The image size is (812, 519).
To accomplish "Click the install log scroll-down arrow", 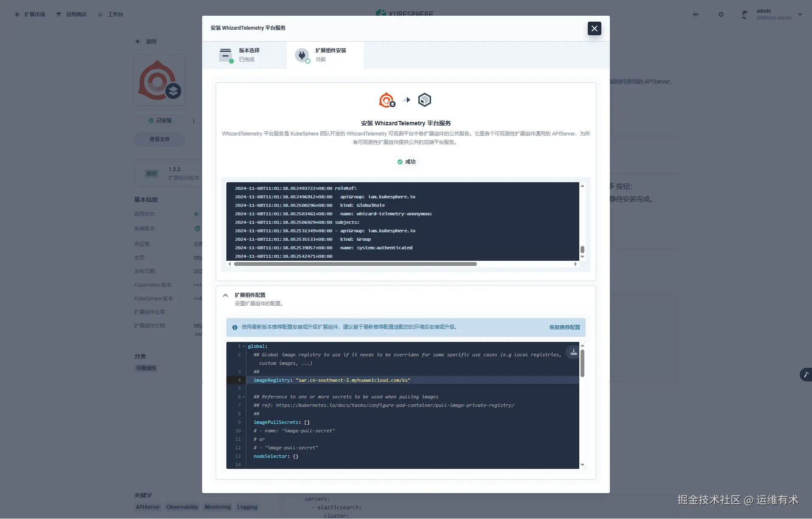I will [x=582, y=257].
